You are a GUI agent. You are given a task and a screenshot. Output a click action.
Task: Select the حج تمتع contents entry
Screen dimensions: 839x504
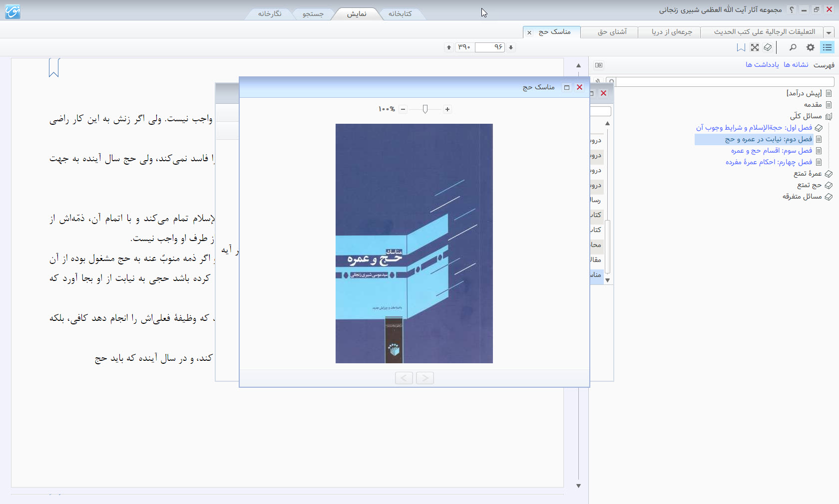pos(810,185)
